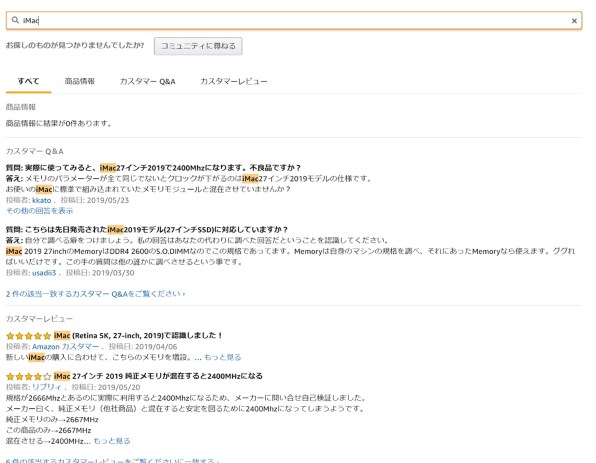Viewport: 596px width, 463px height.
Task: Click the コミュニティに尋ねる button
Action: coord(198,46)
